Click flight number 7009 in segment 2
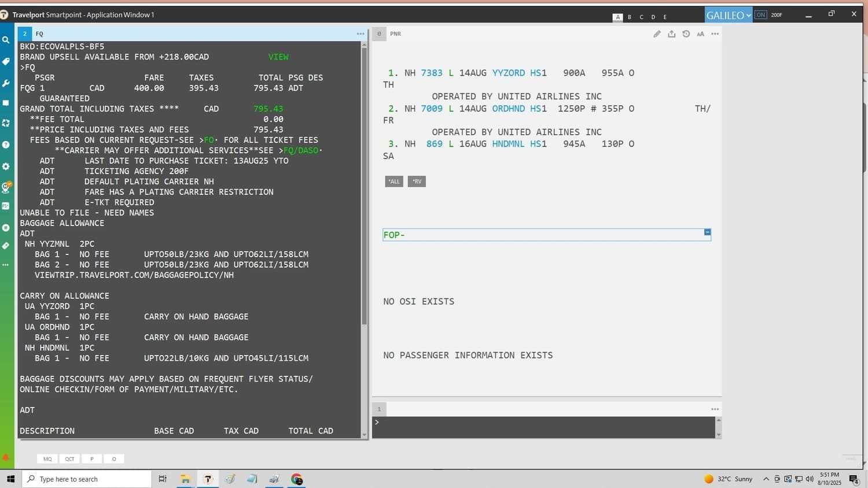 (432, 109)
